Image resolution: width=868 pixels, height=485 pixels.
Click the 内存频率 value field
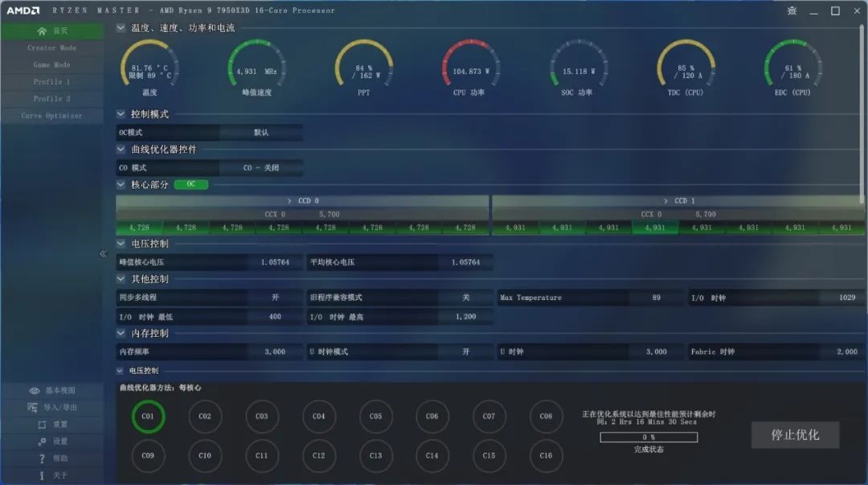[275, 352]
